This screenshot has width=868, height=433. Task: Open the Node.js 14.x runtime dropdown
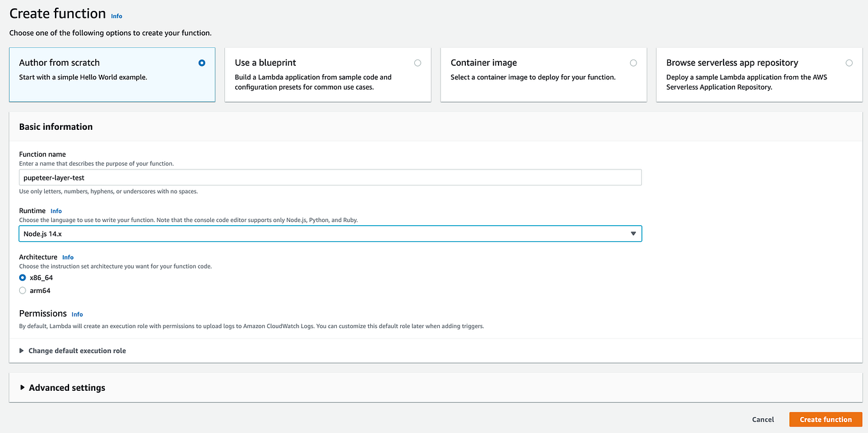click(330, 233)
